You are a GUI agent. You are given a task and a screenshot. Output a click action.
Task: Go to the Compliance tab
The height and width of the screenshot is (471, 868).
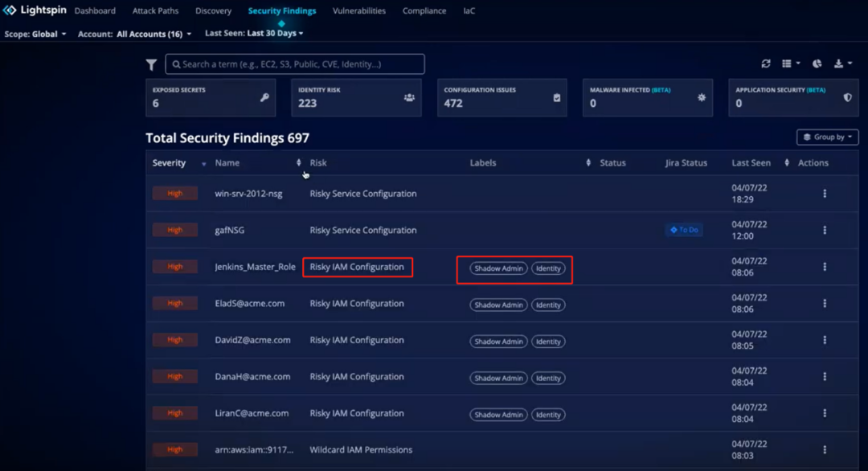pyautogui.click(x=424, y=10)
